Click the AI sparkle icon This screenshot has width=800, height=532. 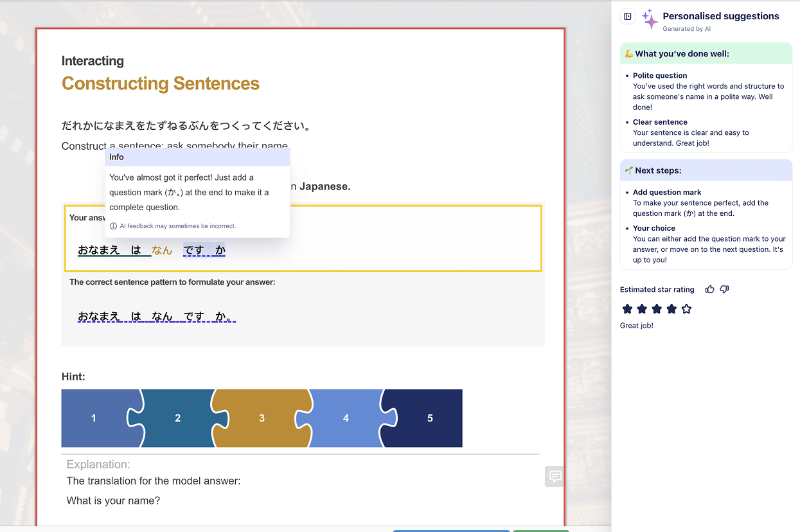(x=650, y=19)
